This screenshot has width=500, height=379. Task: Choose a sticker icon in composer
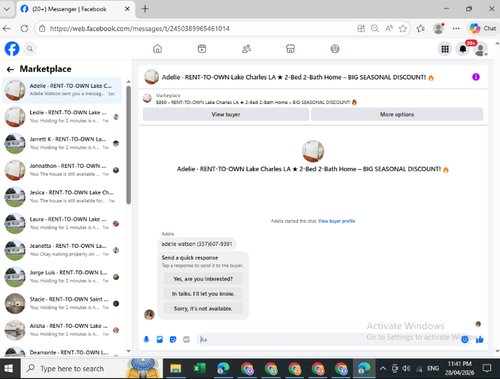(x=173, y=340)
